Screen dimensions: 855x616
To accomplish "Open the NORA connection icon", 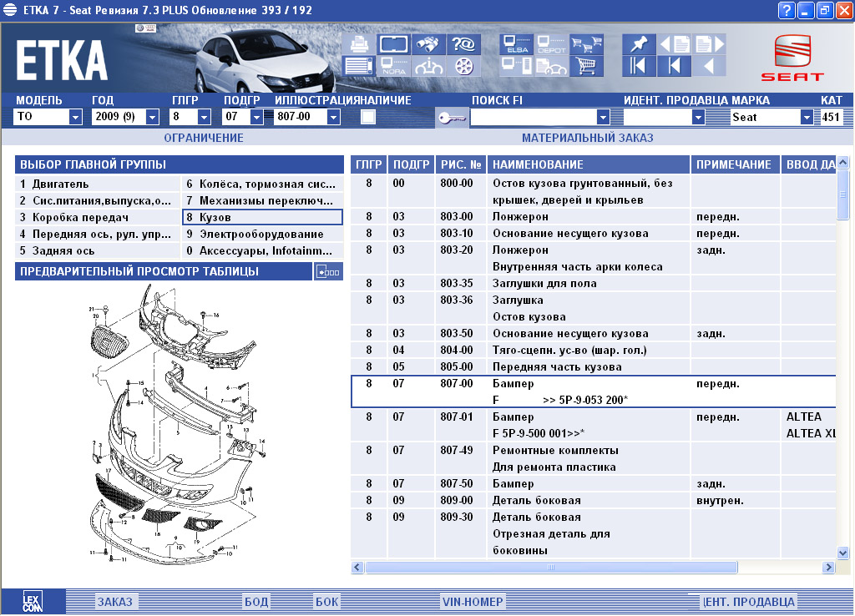I will click(x=393, y=66).
